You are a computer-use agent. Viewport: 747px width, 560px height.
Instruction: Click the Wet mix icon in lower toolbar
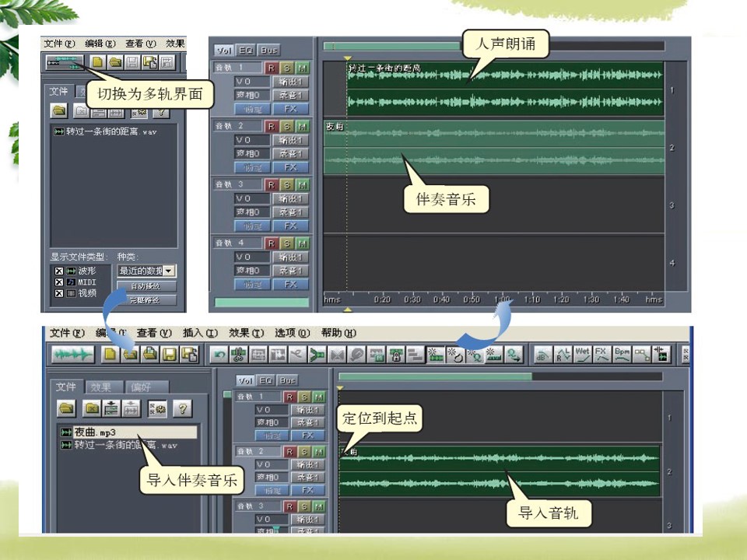coord(582,355)
